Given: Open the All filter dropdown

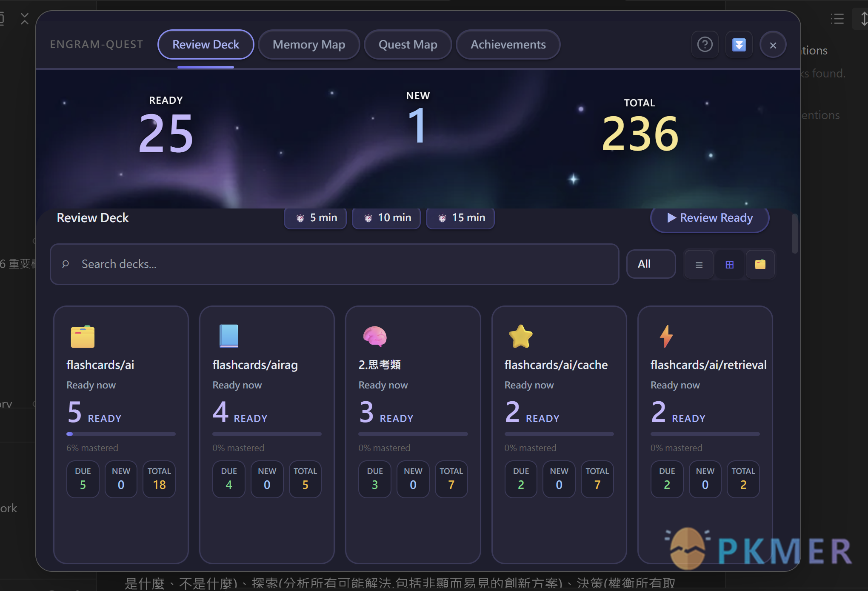Looking at the screenshot, I should point(651,264).
